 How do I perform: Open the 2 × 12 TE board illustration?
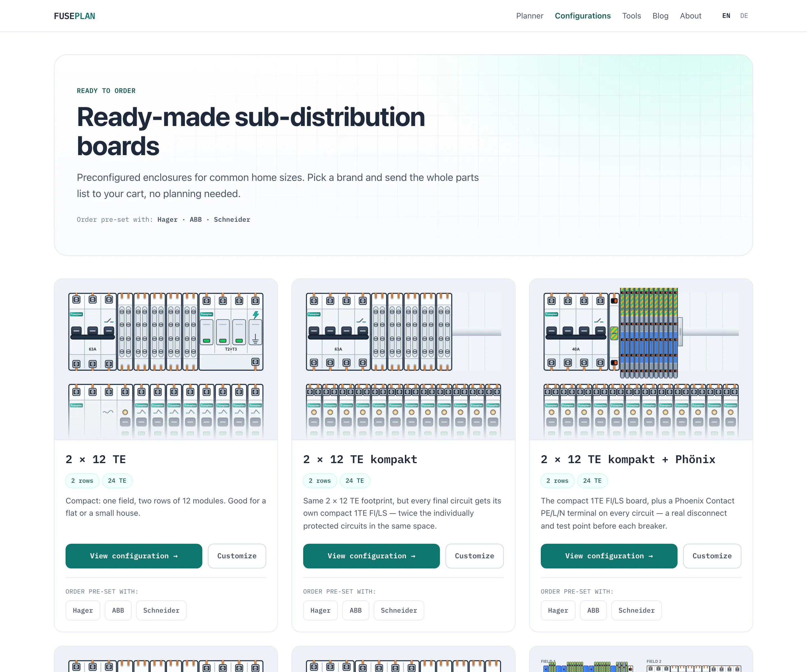[166, 360]
